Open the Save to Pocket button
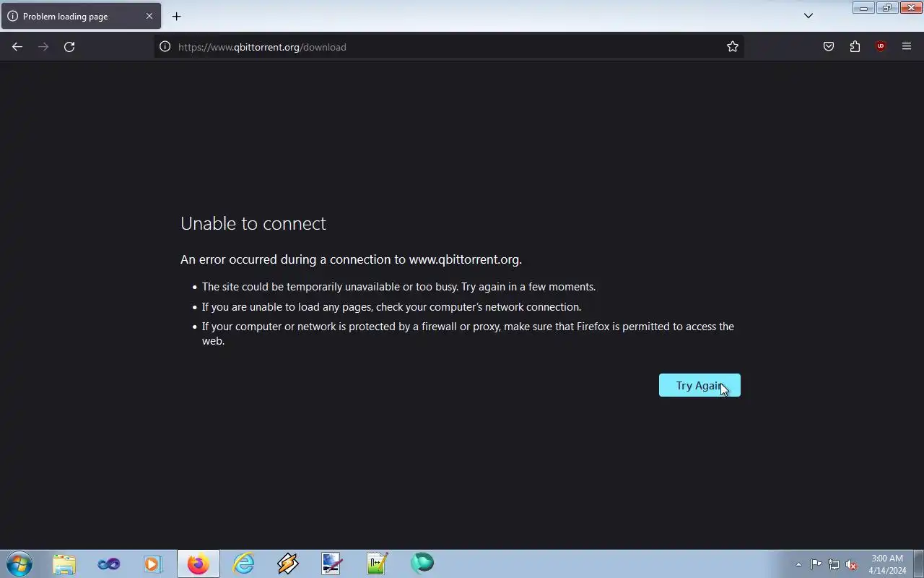The height and width of the screenshot is (578, 924). (x=829, y=47)
